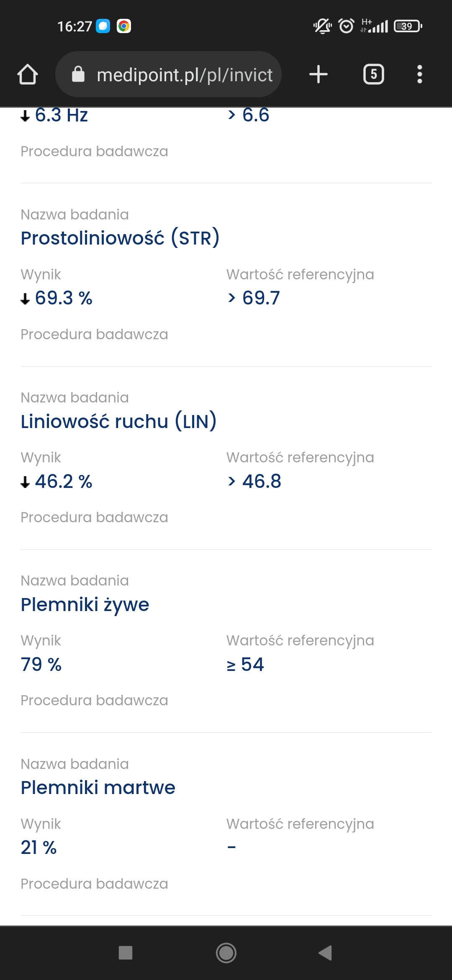
Task: Tap the medipoint.pl address bar
Action: 184,75
